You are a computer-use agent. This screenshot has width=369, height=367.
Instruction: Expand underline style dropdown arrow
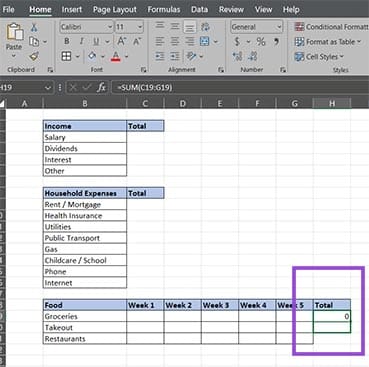click(x=107, y=42)
